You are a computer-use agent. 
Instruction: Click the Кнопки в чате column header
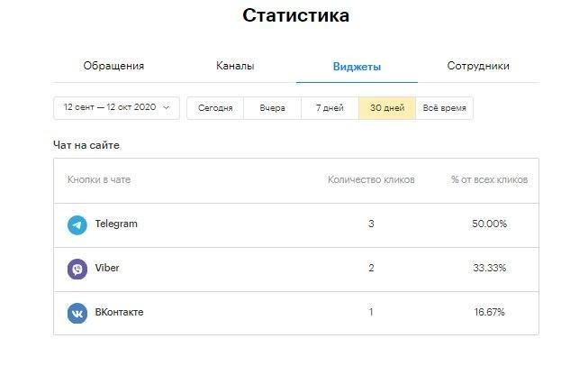pos(99,179)
